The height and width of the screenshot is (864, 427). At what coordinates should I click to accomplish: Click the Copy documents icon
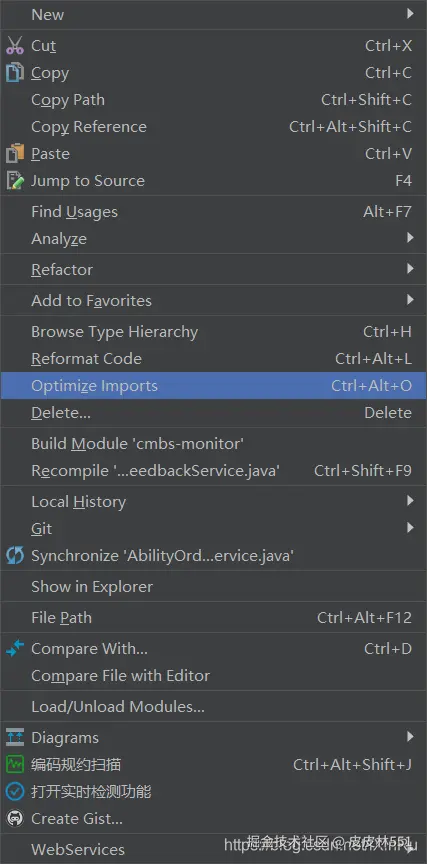(x=15, y=73)
